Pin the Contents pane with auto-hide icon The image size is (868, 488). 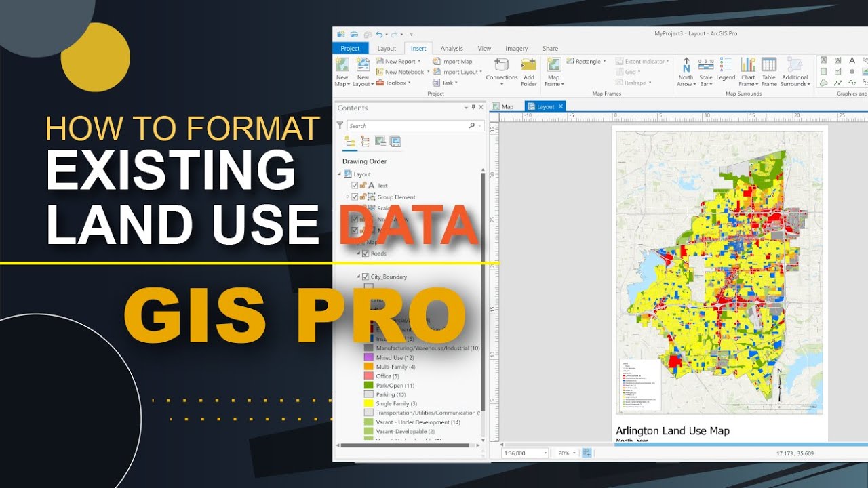473,107
